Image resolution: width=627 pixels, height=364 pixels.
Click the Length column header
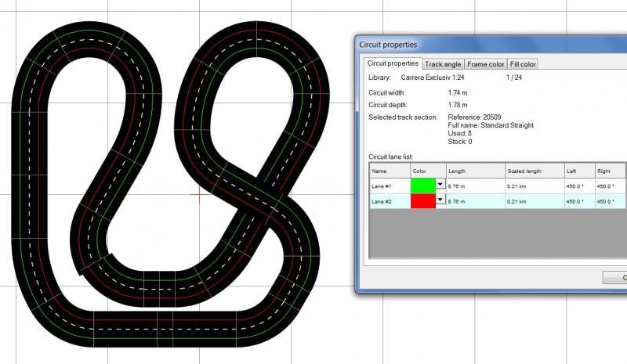point(475,171)
